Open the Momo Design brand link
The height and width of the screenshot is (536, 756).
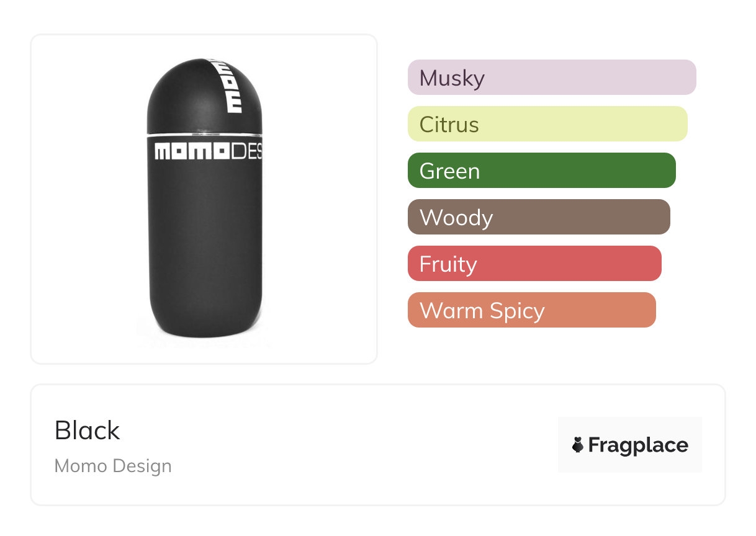[113, 466]
